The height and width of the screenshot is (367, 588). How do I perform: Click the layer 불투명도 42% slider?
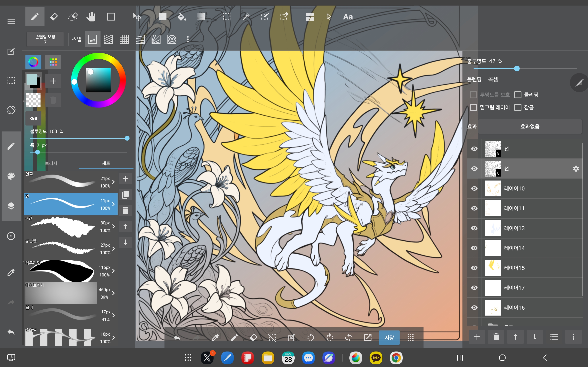point(525,69)
